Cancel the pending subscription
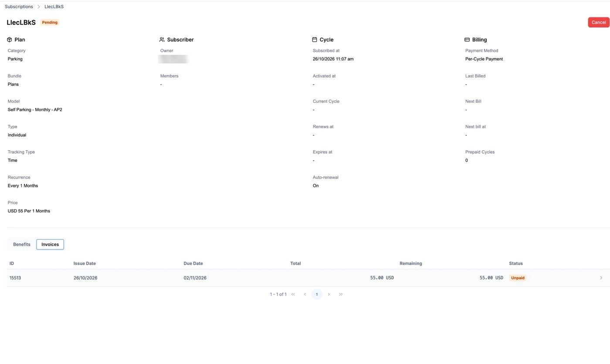610x364 pixels. 598,22
